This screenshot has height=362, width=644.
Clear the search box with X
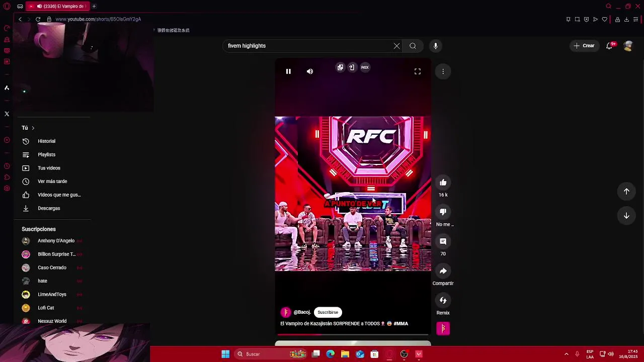tap(396, 46)
